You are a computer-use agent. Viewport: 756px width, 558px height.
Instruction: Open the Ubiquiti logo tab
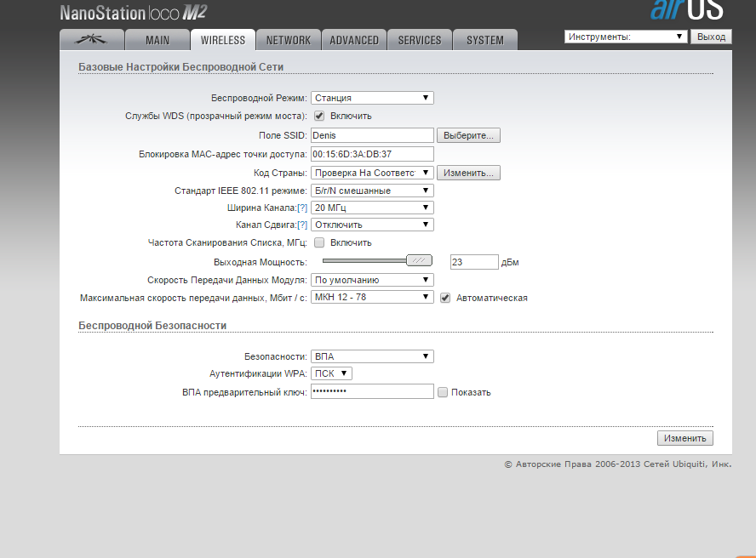click(92, 40)
